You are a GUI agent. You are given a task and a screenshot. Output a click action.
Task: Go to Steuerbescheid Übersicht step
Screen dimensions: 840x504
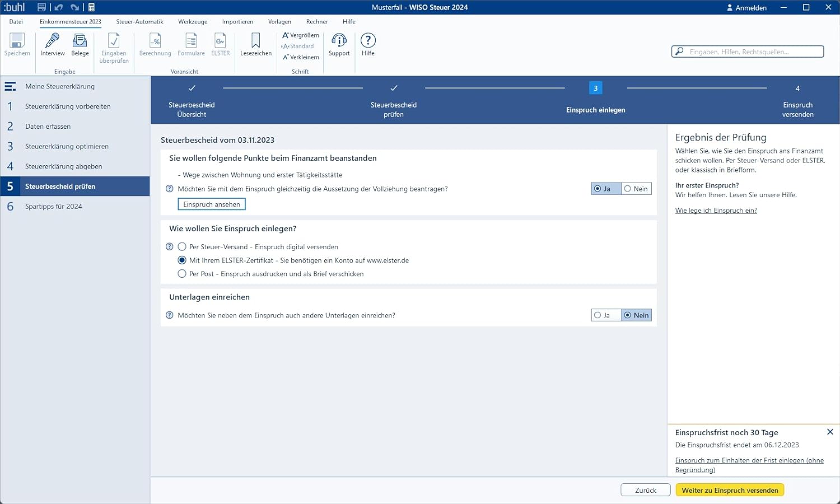(x=192, y=101)
